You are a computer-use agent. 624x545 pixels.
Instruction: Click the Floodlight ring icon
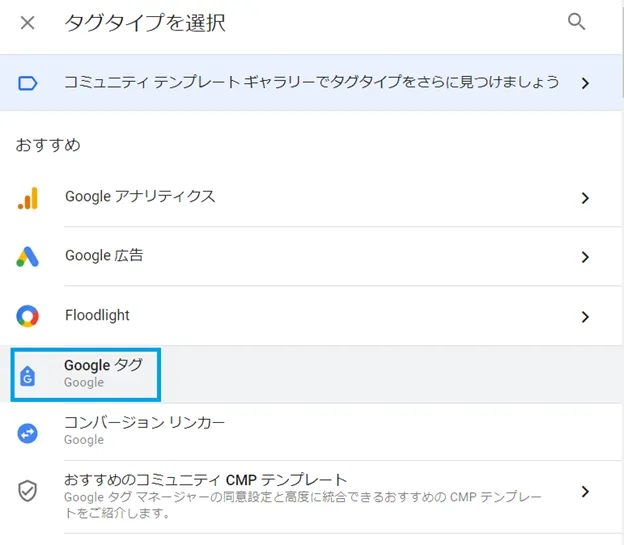(27, 316)
